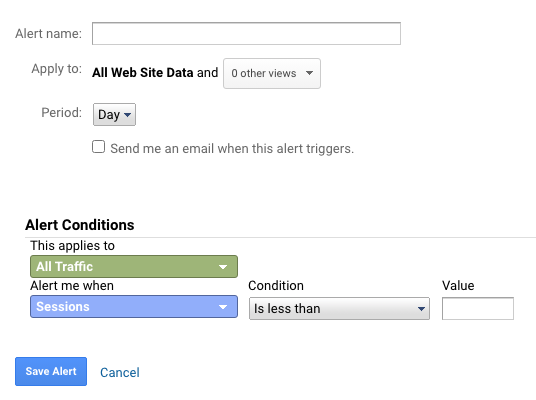Open the 0 other views dropdown

point(272,74)
